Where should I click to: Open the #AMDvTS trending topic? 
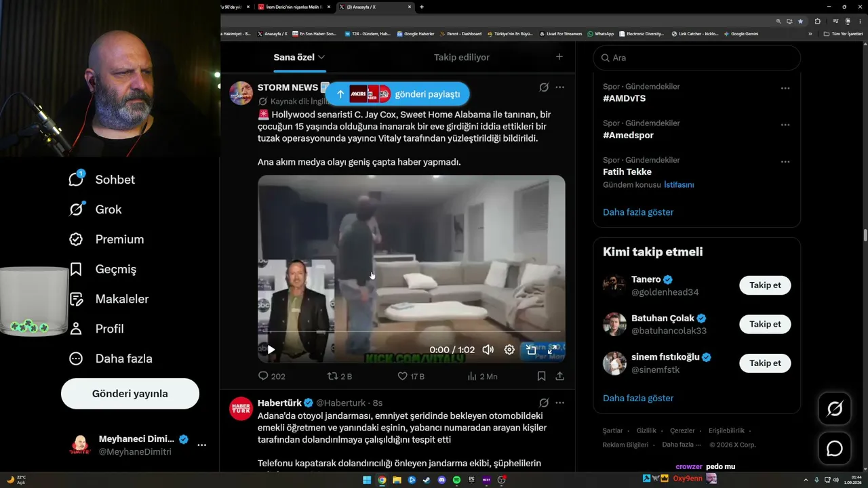pyautogui.click(x=624, y=98)
